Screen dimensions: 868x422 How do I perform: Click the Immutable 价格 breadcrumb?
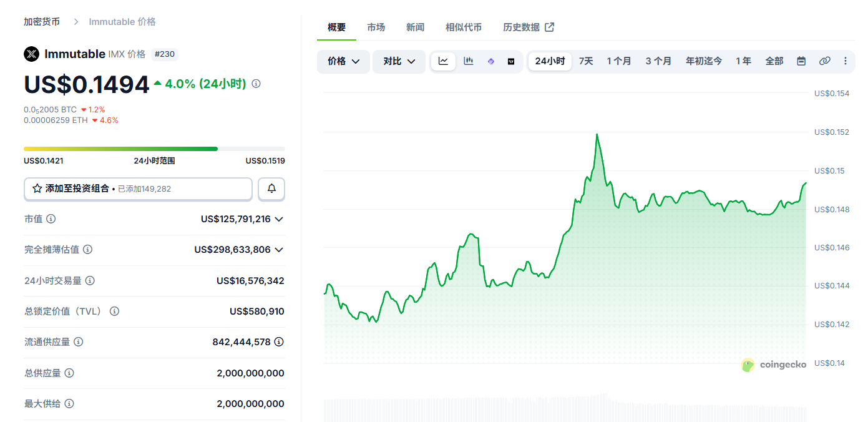122,22
